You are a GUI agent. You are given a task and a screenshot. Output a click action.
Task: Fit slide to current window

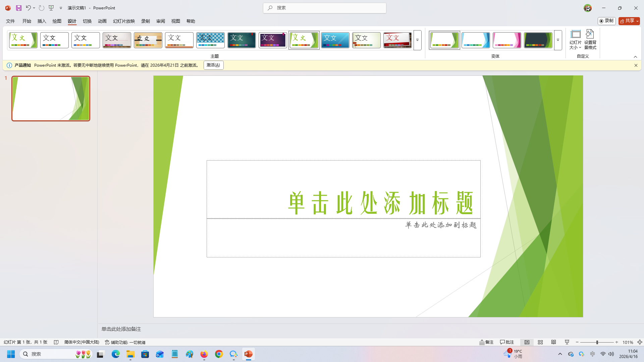point(640,342)
